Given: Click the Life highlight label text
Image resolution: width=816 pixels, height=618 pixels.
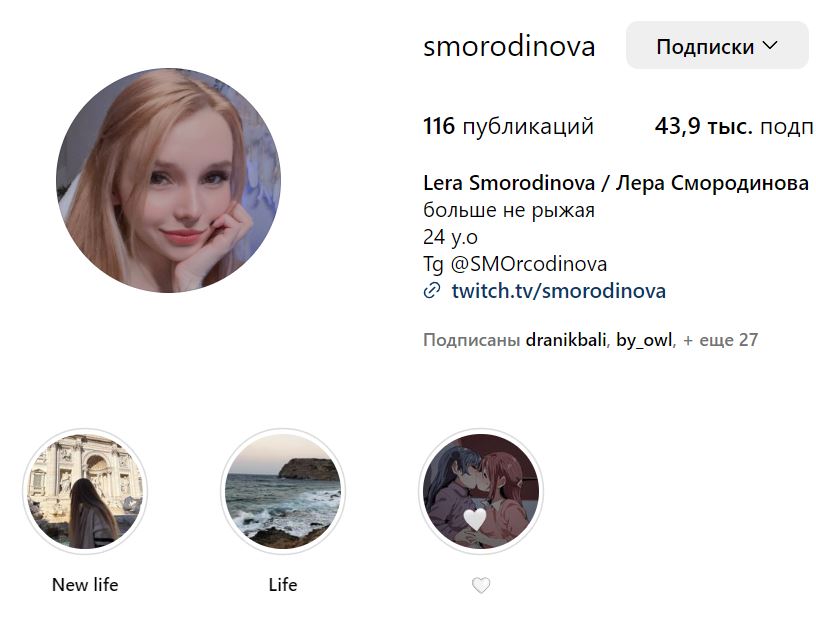Looking at the screenshot, I should click(x=283, y=585).
